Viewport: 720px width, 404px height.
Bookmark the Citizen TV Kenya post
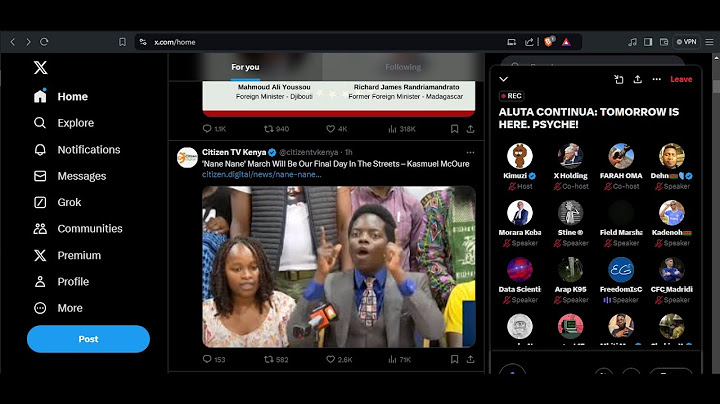[454, 359]
